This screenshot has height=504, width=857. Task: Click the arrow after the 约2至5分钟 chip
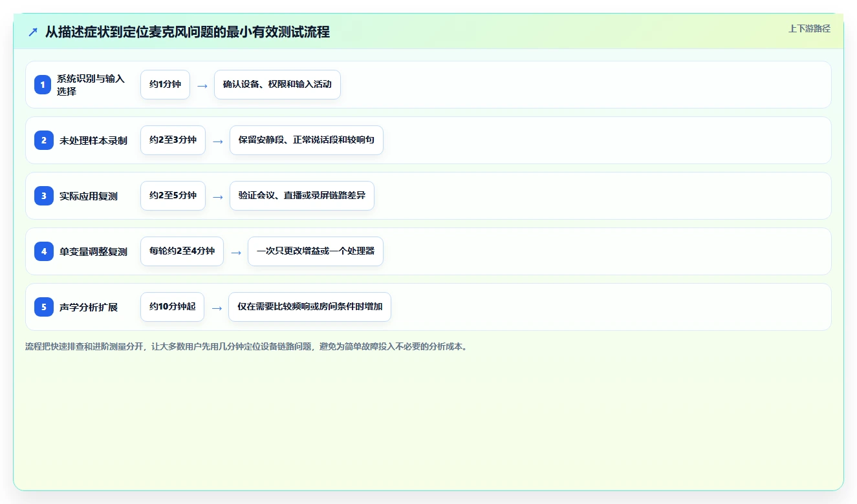point(218,196)
